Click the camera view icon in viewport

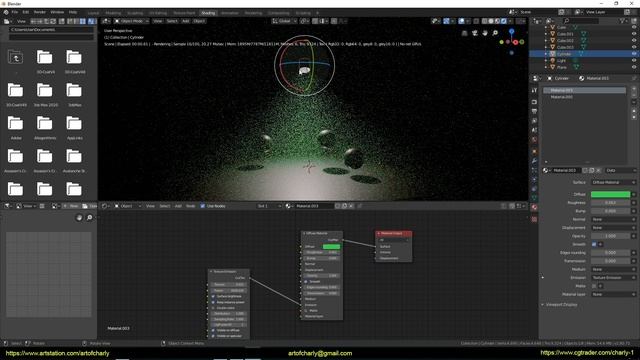point(475,33)
